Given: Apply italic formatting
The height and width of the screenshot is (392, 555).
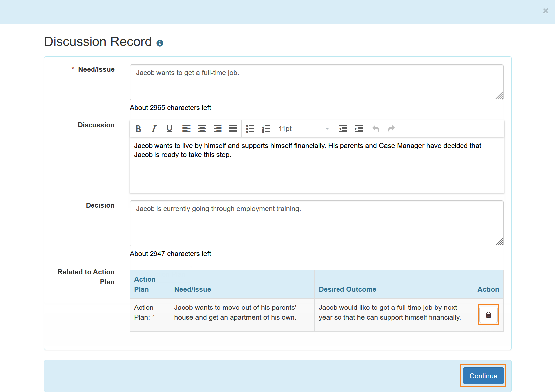Looking at the screenshot, I should click(x=154, y=129).
